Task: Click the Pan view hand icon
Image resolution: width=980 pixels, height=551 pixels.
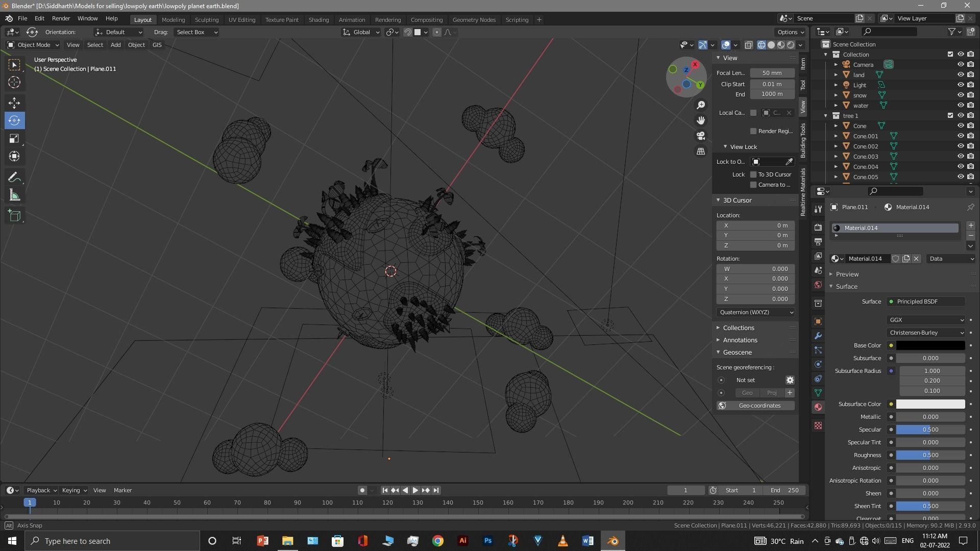Action: coord(701,120)
